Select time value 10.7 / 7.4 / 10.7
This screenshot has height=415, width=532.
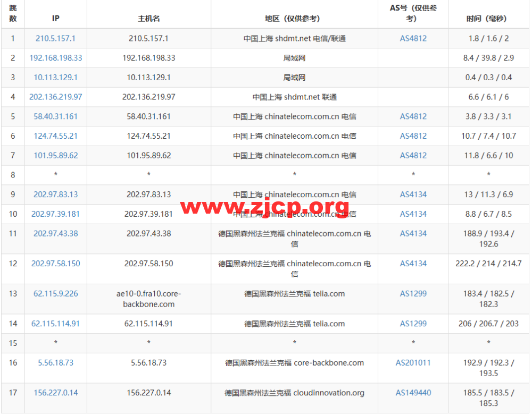click(x=488, y=136)
